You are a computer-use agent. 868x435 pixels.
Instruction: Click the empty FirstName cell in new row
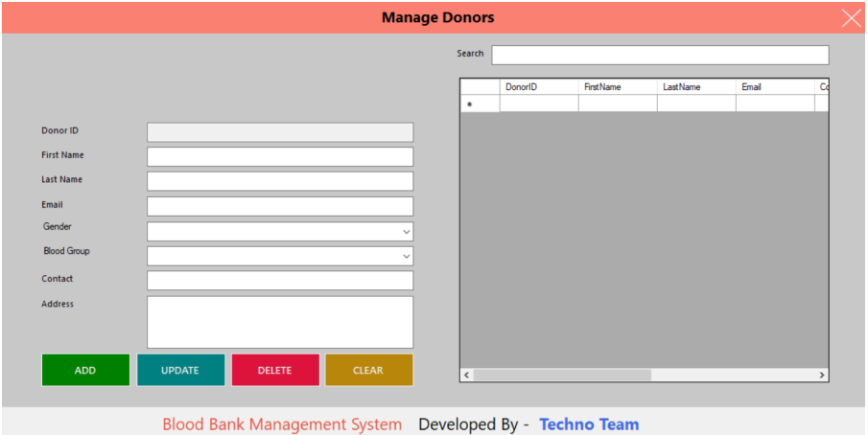coord(618,103)
